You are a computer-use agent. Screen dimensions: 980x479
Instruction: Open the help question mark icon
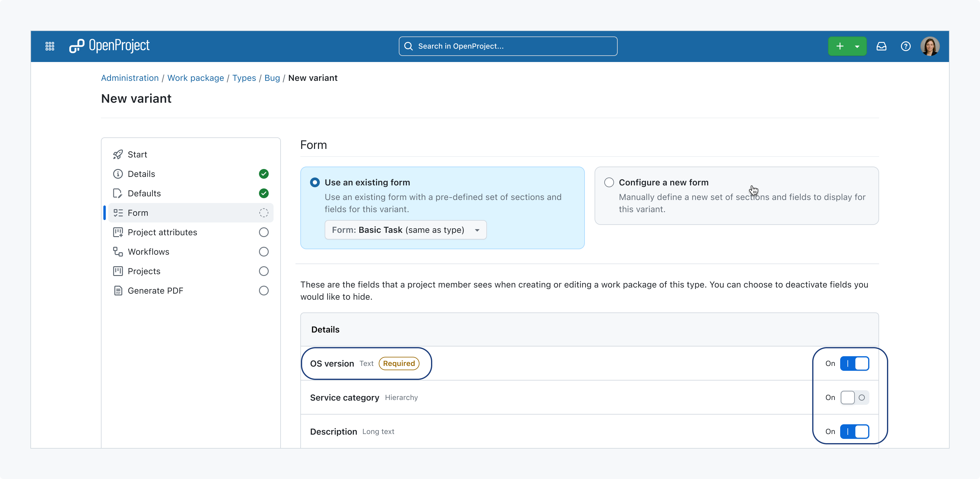[906, 46]
